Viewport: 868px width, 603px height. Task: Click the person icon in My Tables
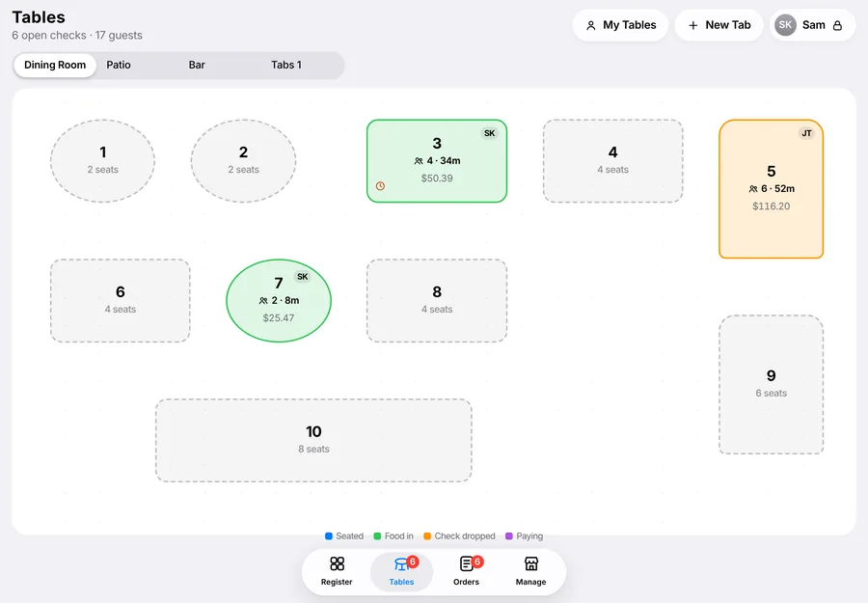tap(591, 25)
